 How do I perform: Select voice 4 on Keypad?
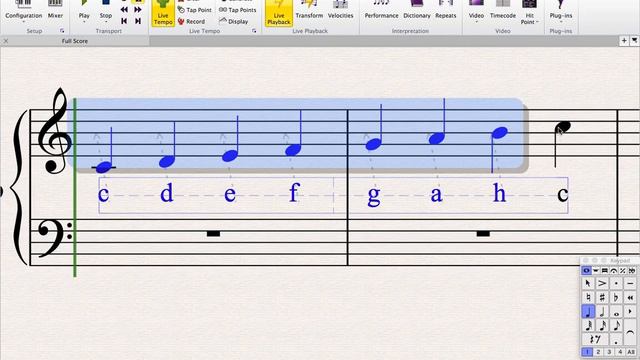coord(620,351)
